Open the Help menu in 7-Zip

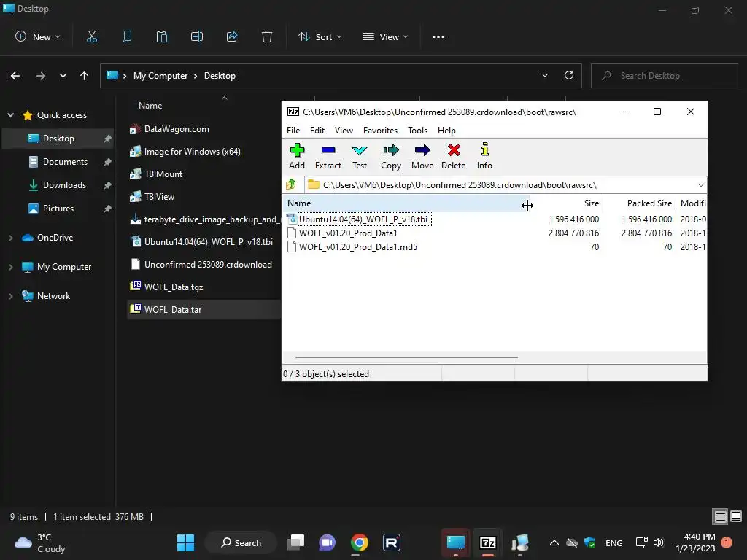pyautogui.click(x=446, y=131)
